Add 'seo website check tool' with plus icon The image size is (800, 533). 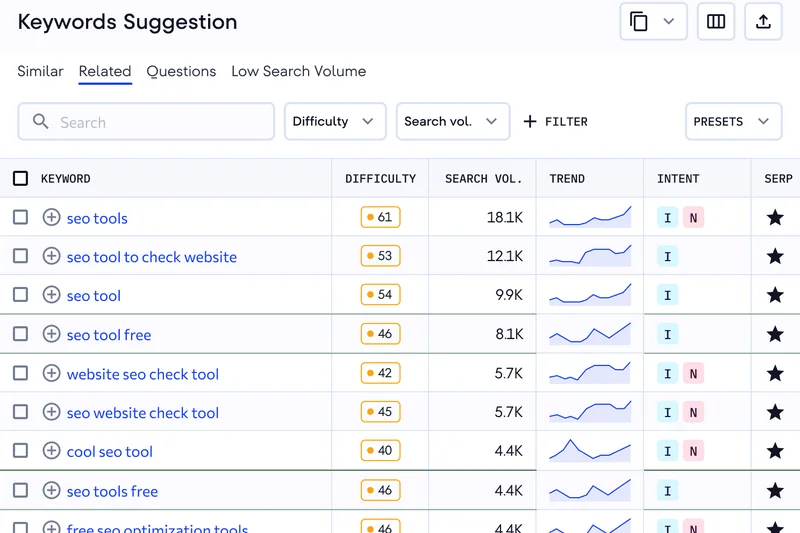click(51, 412)
